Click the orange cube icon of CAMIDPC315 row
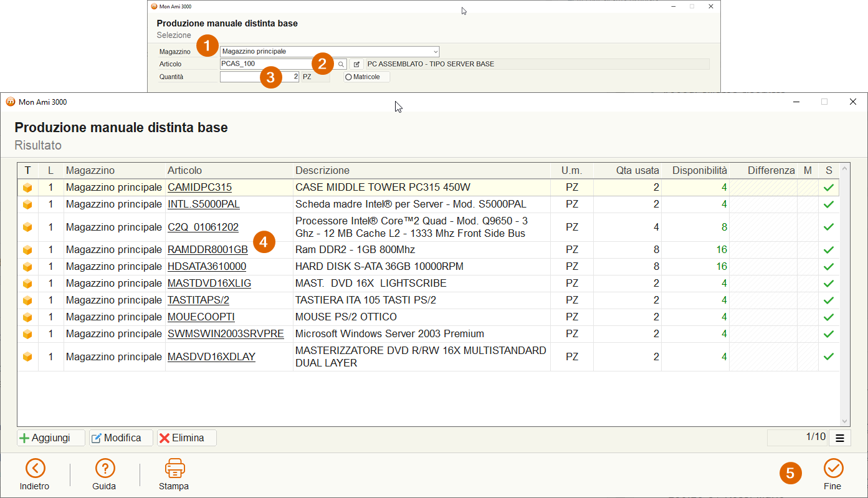This screenshot has width=868, height=498. (x=27, y=188)
